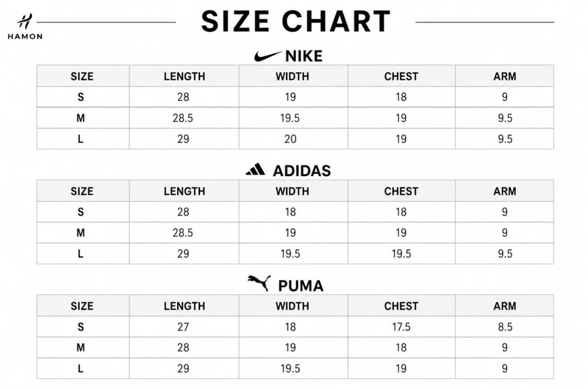
Task: Select Adidas size L chest 19.5 cell
Action: 401,254
